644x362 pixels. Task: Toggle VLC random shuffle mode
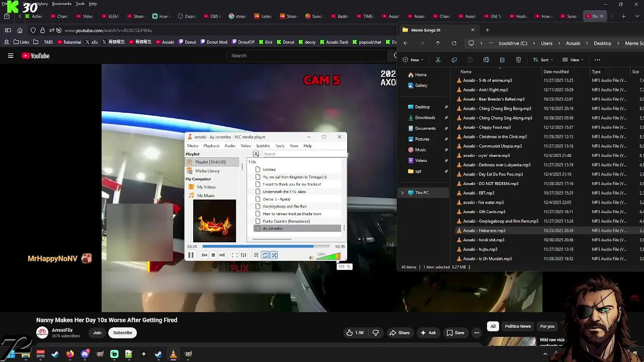[274, 255]
